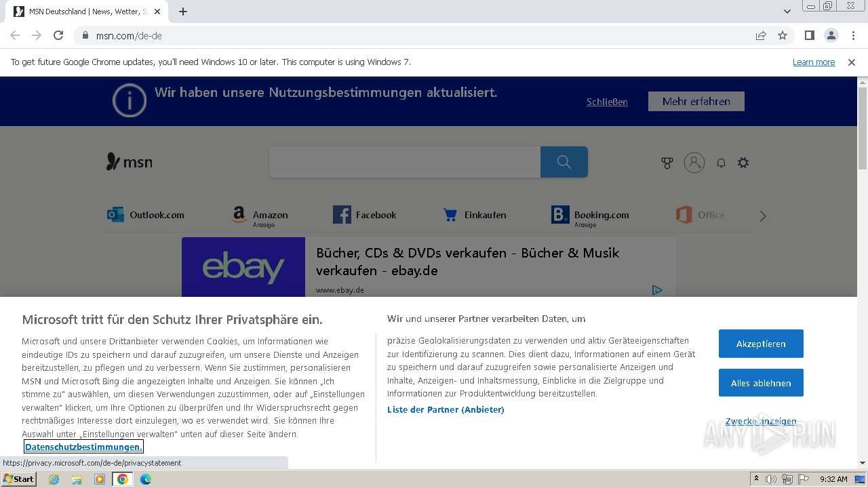Show hidden tray icons

pyautogui.click(x=756, y=479)
